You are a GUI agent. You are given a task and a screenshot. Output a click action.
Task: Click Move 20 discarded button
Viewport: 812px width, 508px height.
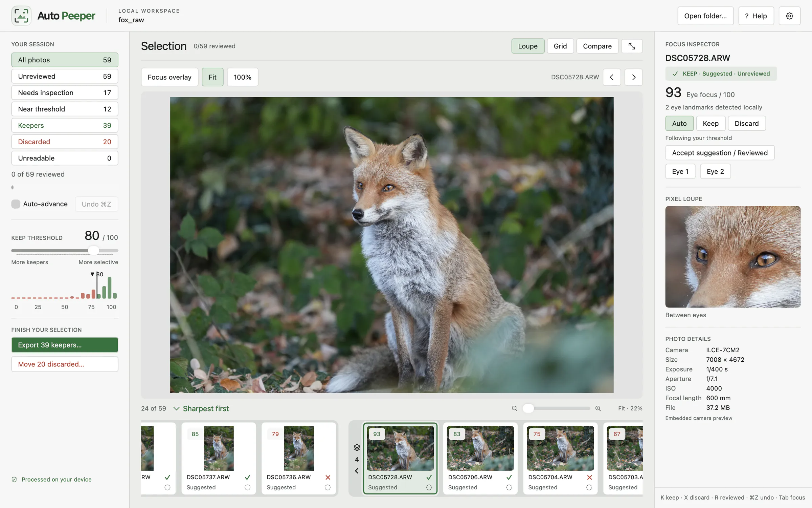[65, 364]
